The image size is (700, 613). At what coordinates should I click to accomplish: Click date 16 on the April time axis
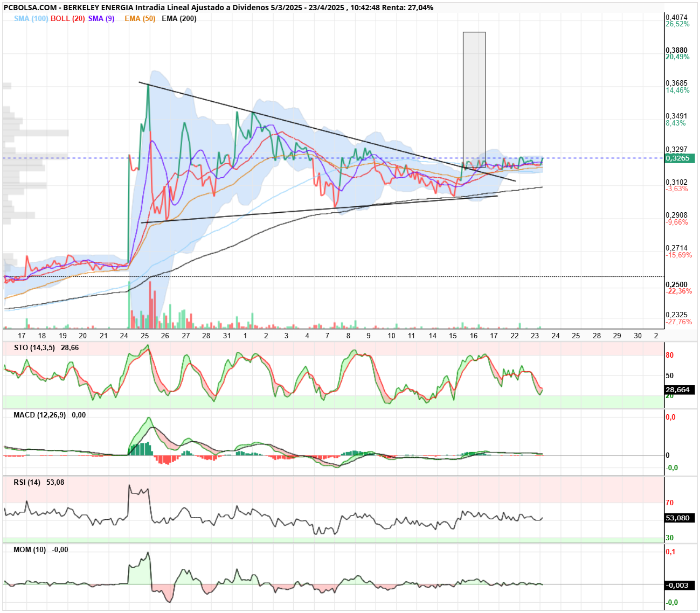pos(473,336)
